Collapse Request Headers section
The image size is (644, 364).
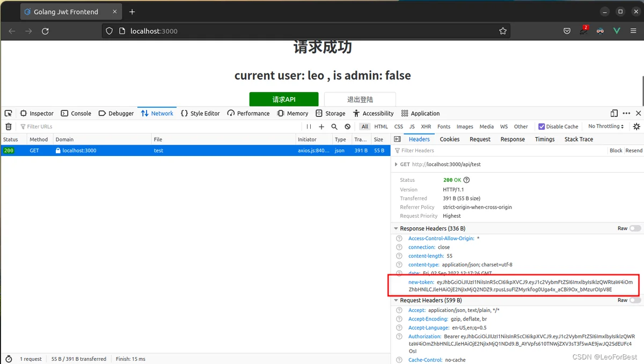click(x=396, y=300)
